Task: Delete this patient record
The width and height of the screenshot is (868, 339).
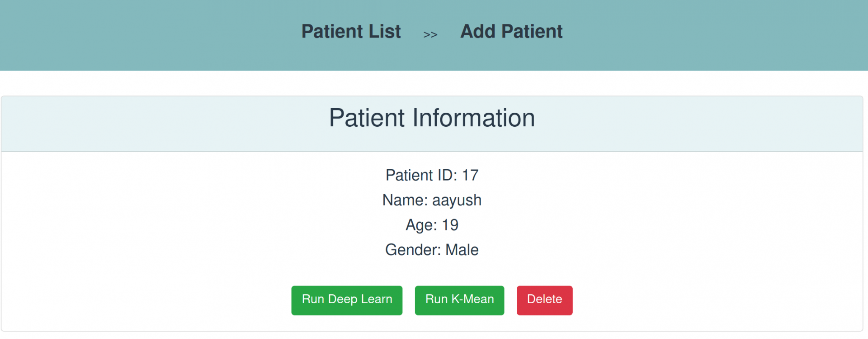Action: pos(544,300)
